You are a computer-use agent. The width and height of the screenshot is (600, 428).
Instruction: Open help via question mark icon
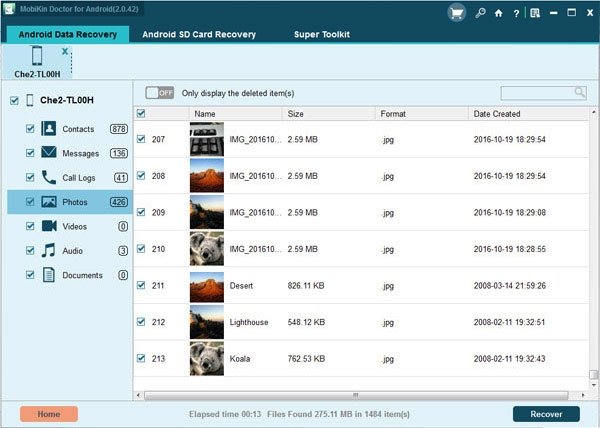tap(515, 12)
